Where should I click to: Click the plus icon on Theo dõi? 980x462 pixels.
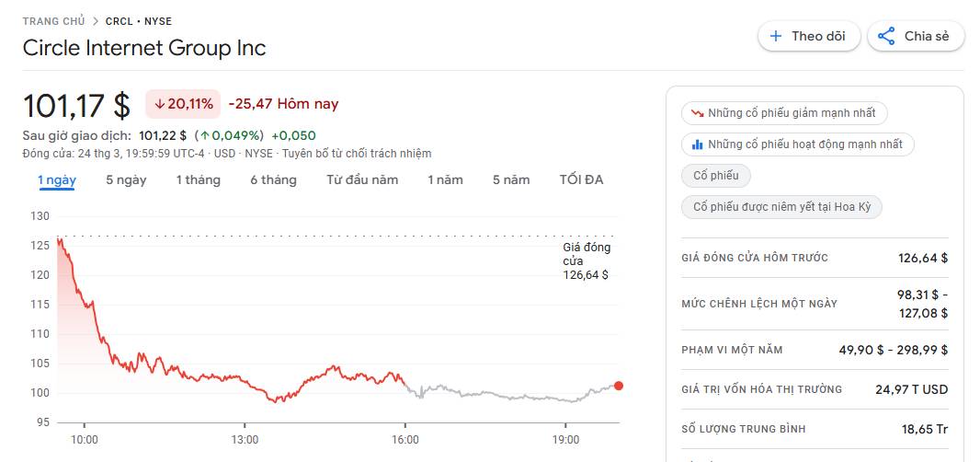pos(776,36)
